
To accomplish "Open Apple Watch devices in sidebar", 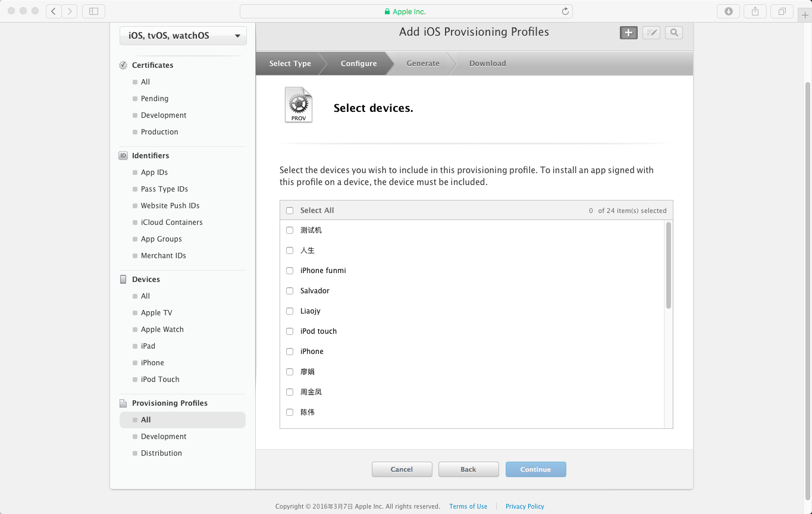I will click(162, 330).
